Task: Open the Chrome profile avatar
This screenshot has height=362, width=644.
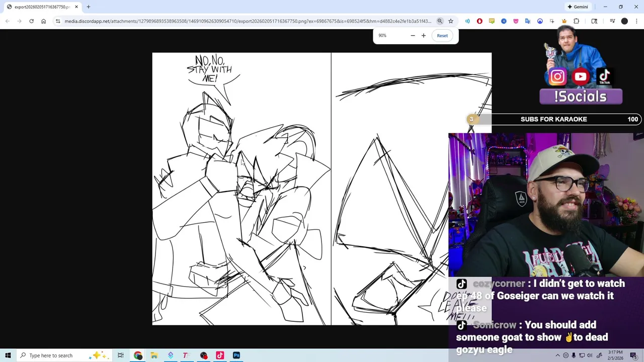Action: tap(624, 21)
